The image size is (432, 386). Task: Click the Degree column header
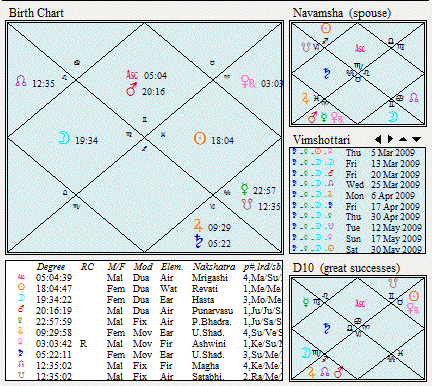[51, 267]
